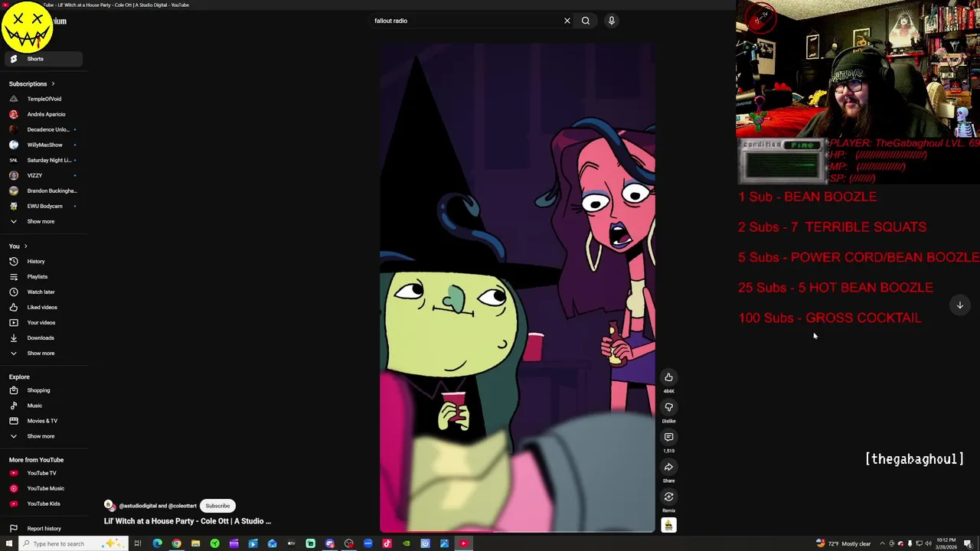Open volume control in system tray
This screenshot has height=551, width=980.
(x=928, y=543)
